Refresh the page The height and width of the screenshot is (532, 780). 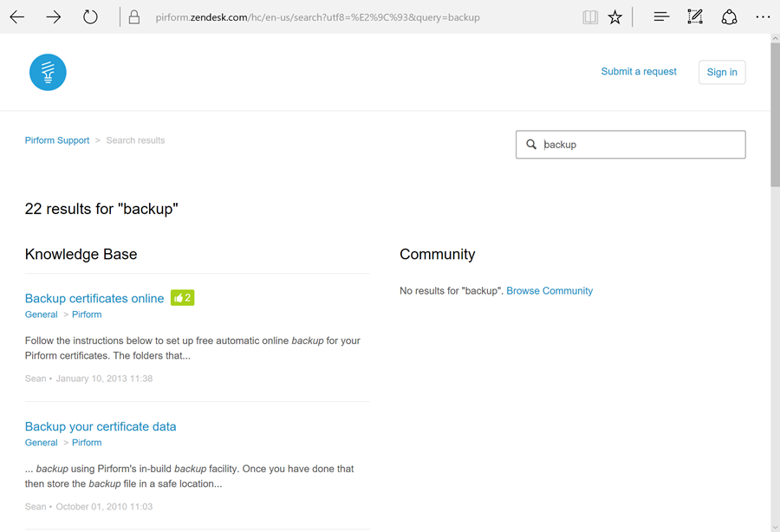90,17
